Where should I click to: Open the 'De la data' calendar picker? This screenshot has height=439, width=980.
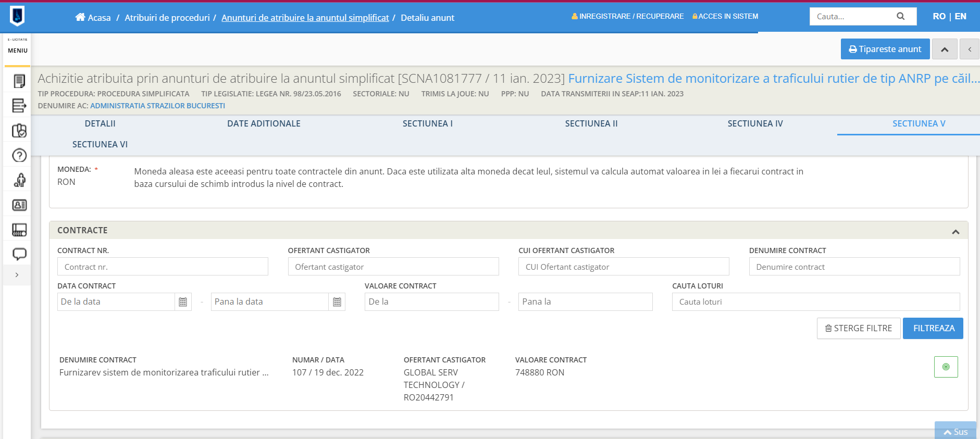pyautogui.click(x=183, y=302)
